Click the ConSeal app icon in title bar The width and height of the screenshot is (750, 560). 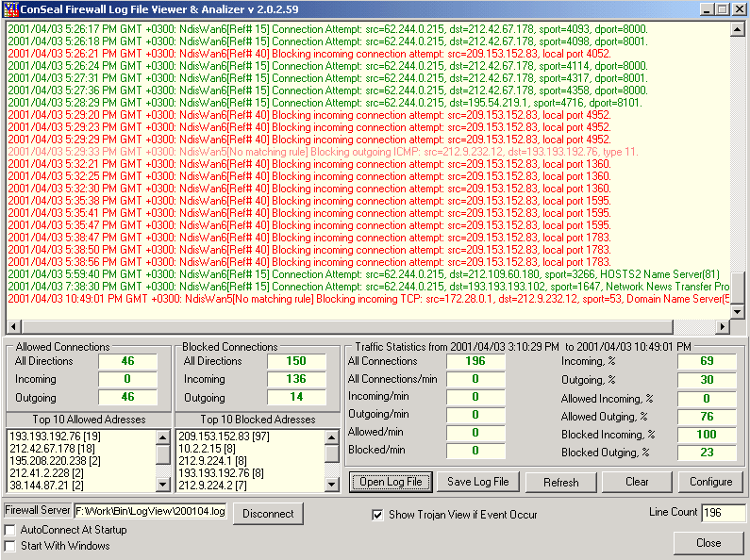coord(10,9)
